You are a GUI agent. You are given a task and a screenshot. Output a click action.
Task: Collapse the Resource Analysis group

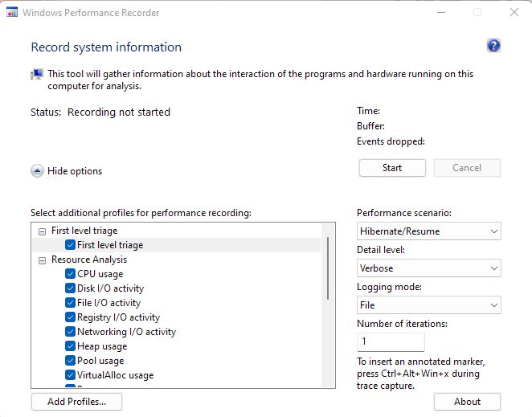[x=42, y=260]
